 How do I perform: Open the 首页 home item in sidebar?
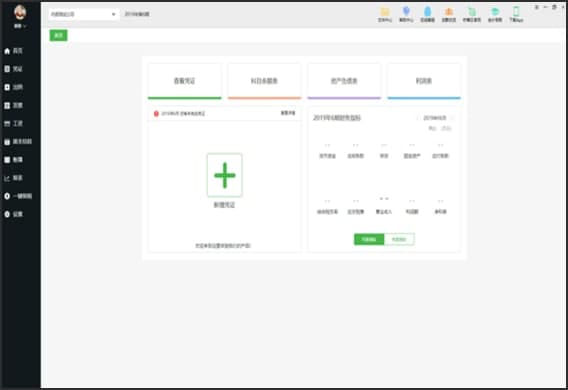[x=14, y=51]
